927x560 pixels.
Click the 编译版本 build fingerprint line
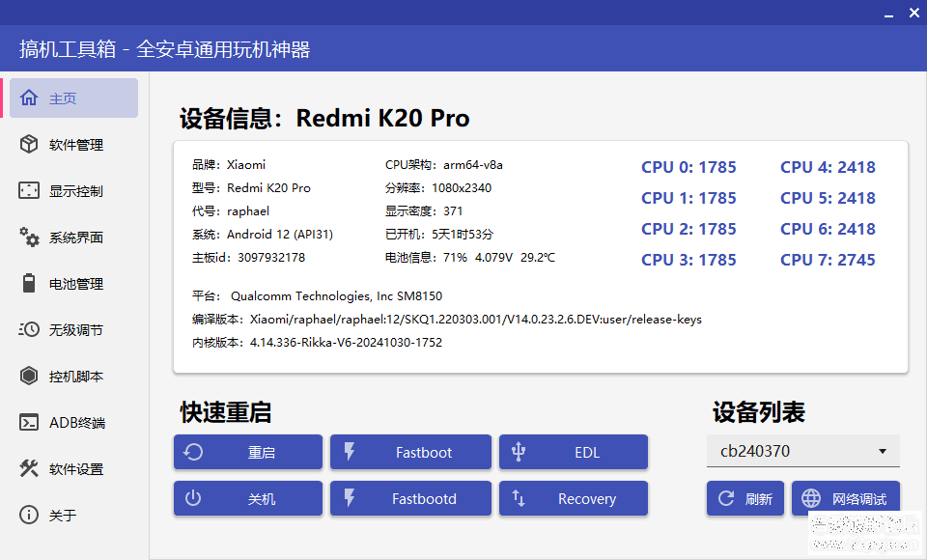pyautogui.click(x=447, y=320)
